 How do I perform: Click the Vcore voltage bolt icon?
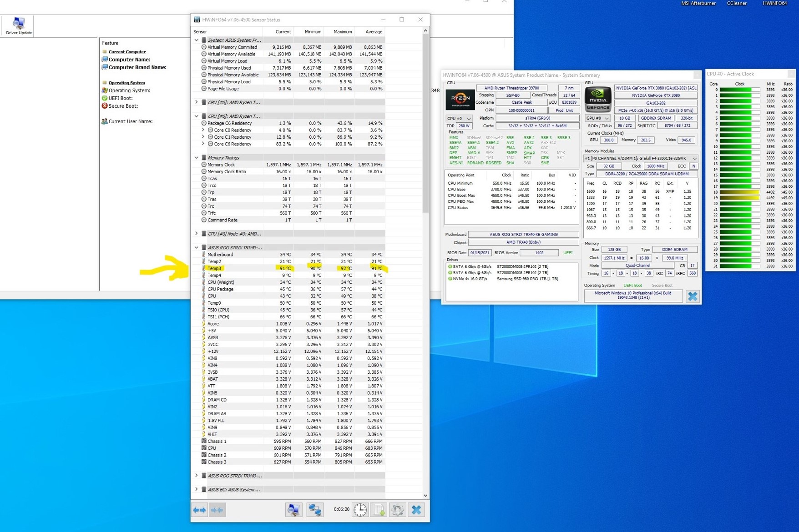coord(204,324)
